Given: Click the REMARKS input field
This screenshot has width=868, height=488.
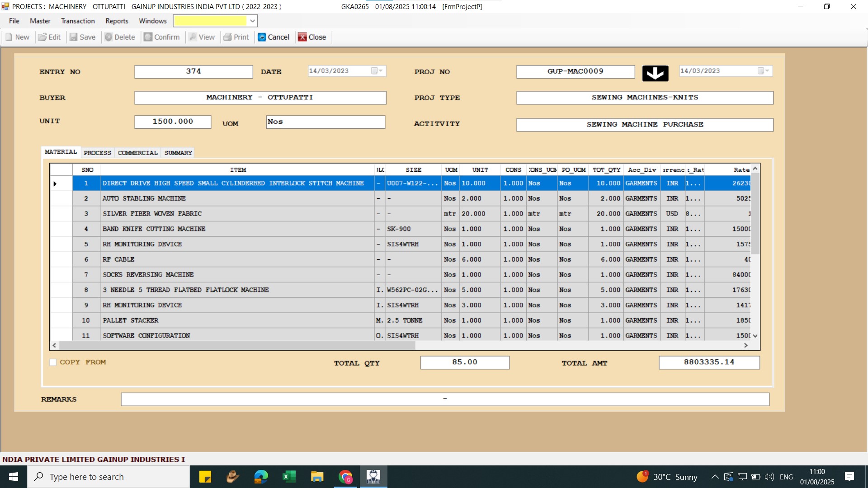Looking at the screenshot, I should (445, 399).
